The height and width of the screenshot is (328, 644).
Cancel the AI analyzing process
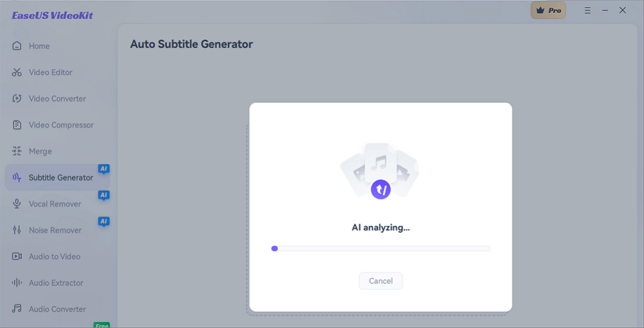(381, 281)
